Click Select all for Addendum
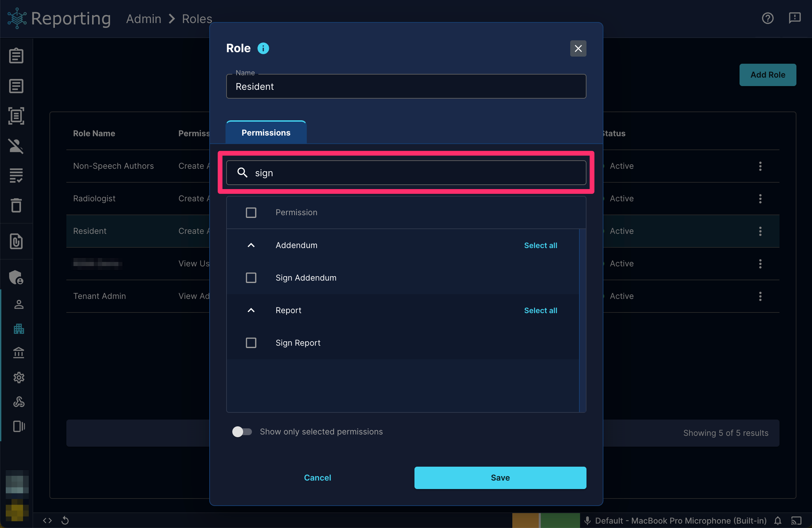Screen dimensions: 812x528 [x=540, y=245]
